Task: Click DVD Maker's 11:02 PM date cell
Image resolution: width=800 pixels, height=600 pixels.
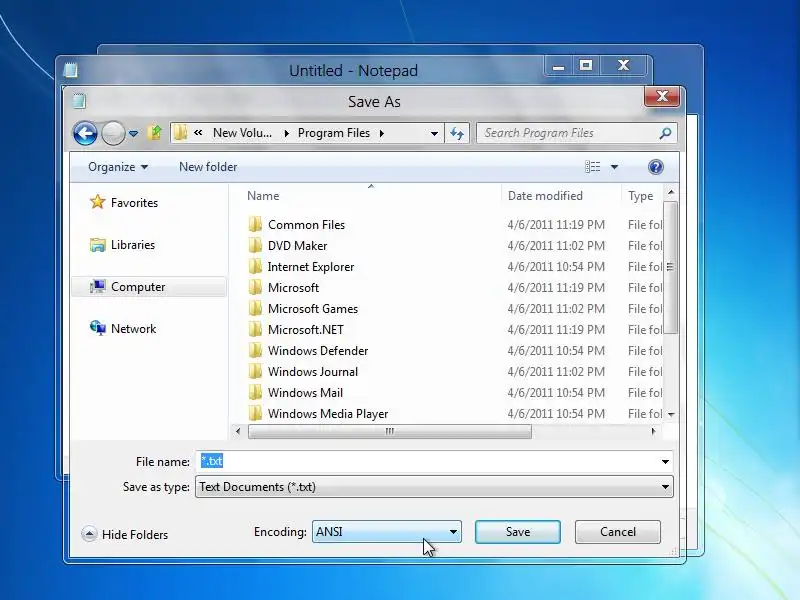Action: pyautogui.click(x=556, y=246)
